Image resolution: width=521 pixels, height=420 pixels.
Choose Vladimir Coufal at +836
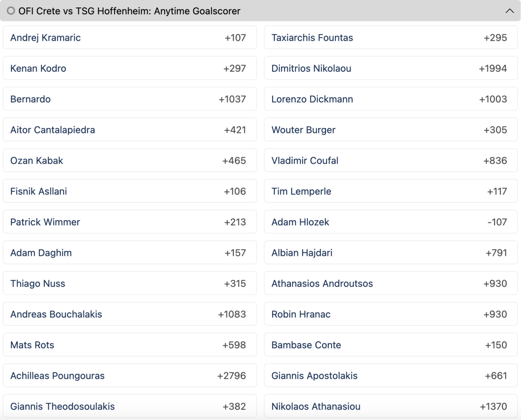(391, 161)
